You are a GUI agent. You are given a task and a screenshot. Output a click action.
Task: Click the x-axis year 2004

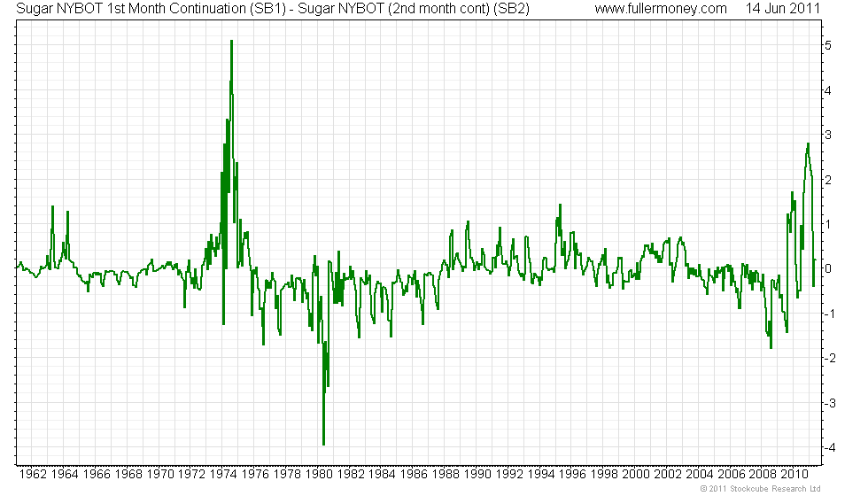(x=700, y=475)
